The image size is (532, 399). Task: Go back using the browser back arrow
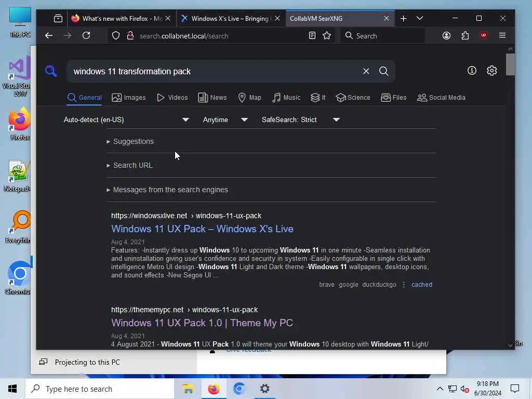click(49, 36)
